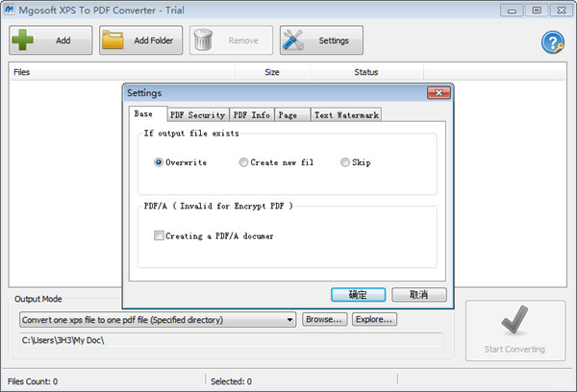Click the wrench Settings tools icon
Viewport: 577px width, 392px height.
293,39
